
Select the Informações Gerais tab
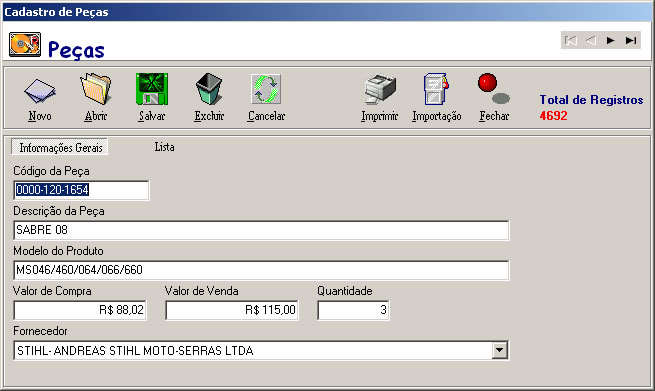[x=60, y=147]
